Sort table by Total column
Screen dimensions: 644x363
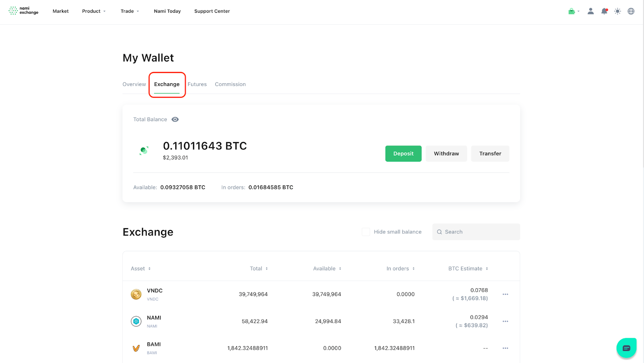[x=258, y=269]
